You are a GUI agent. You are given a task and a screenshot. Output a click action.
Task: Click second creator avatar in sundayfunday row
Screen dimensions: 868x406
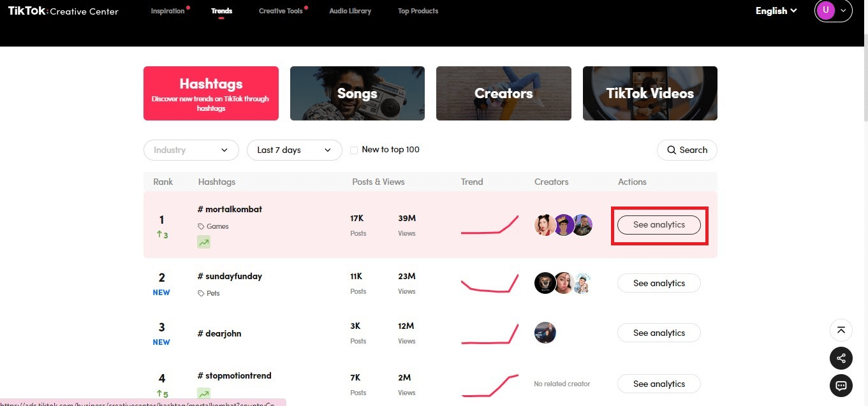(x=564, y=283)
